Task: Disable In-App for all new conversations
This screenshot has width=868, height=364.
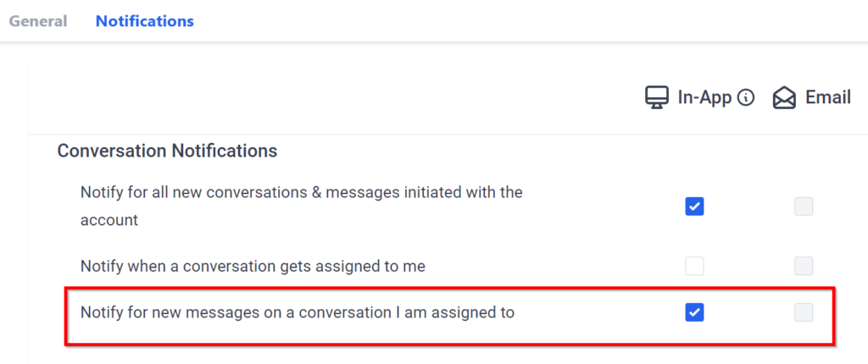Action: pos(694,206)
